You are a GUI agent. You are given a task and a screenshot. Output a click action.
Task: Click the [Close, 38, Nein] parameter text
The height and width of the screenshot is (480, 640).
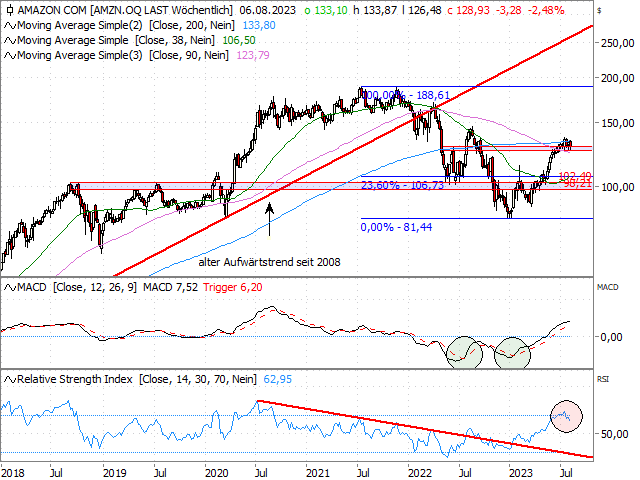pos(175,40)
